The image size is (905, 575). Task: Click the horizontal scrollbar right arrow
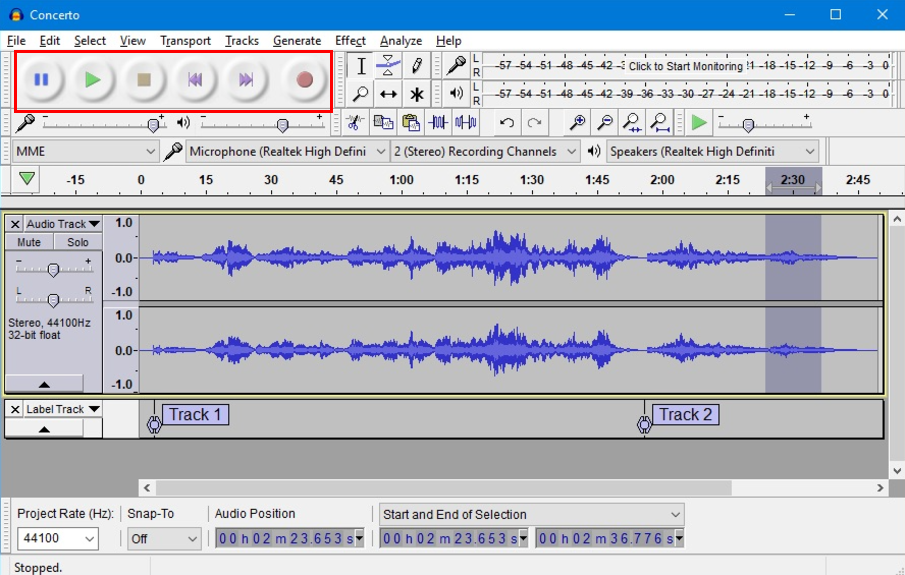(x=880, y=488)
